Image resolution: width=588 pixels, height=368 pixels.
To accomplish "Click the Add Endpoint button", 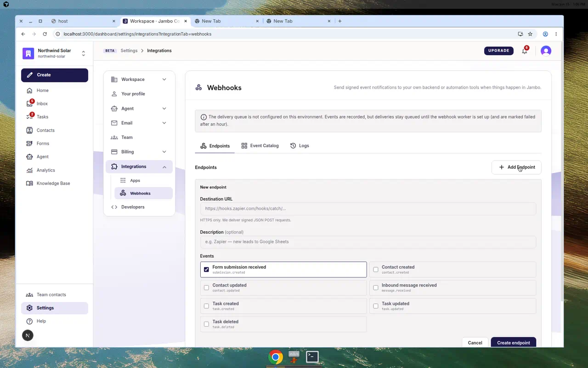I will pyautogui.click(x=516, y=167).
